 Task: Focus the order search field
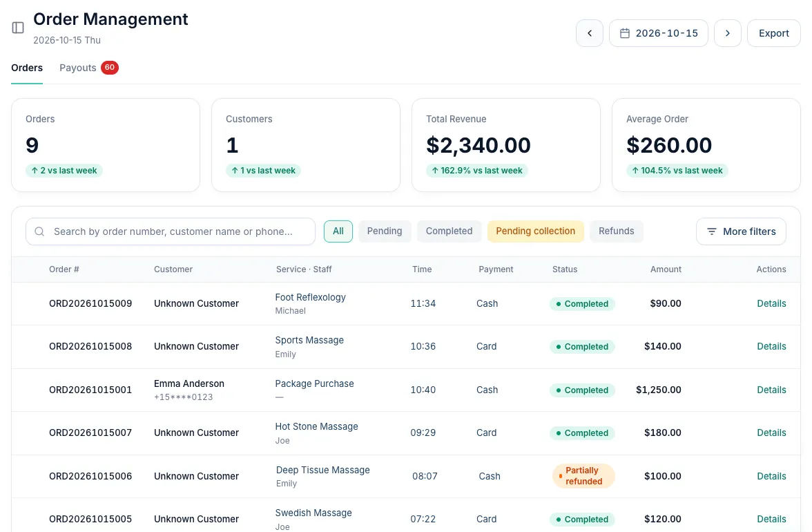[x=171, y=231]
